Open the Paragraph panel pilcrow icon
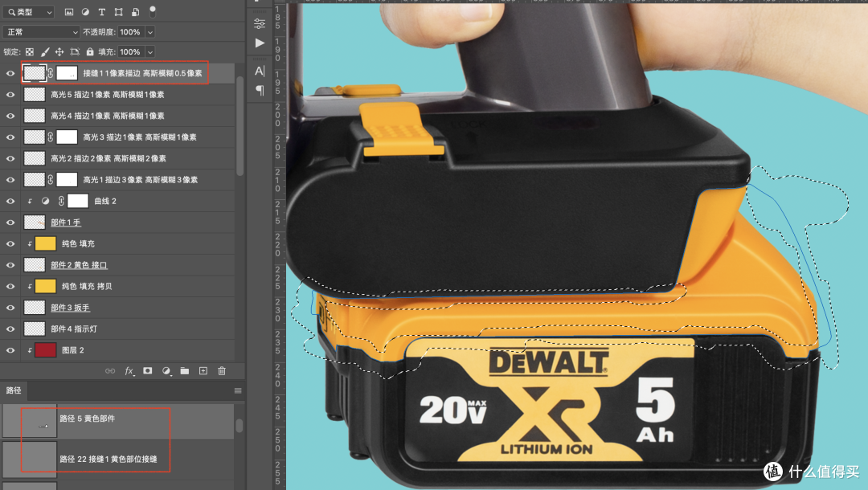 pyautogui.click(x=260, y=90)
